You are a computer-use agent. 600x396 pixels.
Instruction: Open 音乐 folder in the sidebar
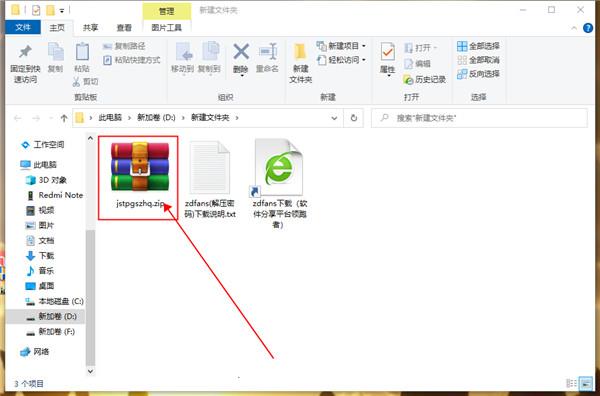40,271
